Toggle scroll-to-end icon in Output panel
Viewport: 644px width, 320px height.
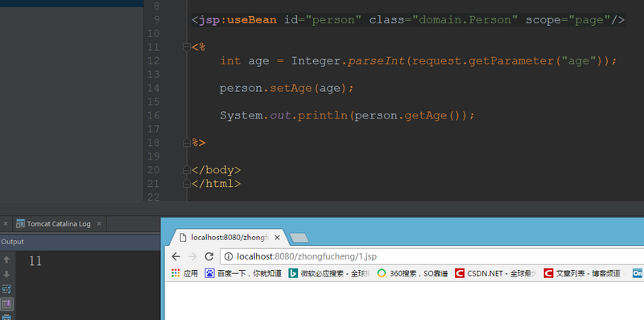click(x=6, y=304)
